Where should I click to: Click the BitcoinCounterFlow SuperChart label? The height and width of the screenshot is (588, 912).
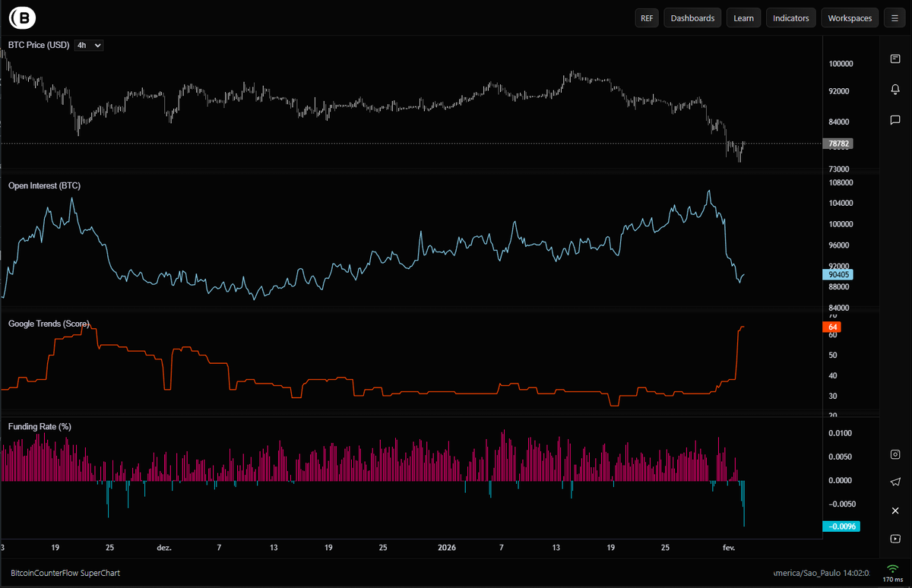[x=67, y=573]
